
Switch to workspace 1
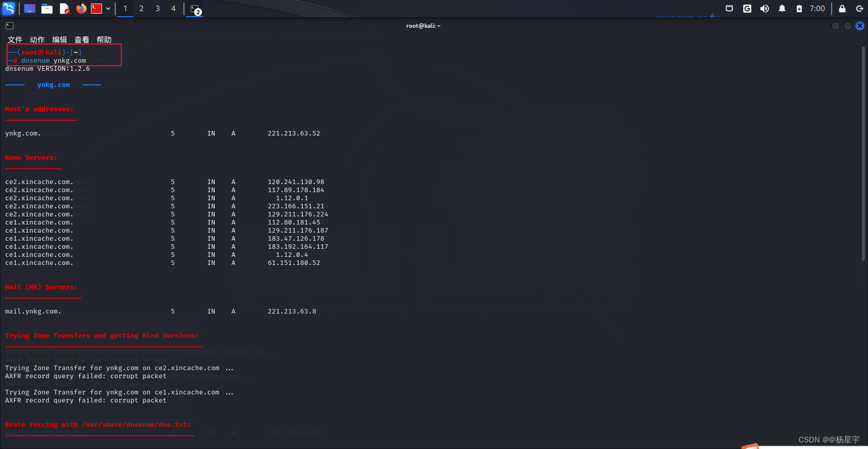[x=125, y=9]
